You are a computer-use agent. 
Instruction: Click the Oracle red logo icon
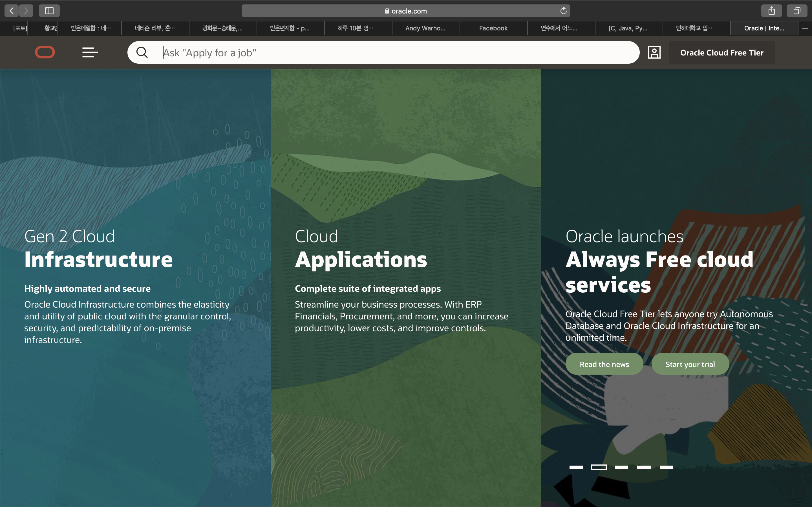pyautogui.click(x=45, y=52)
